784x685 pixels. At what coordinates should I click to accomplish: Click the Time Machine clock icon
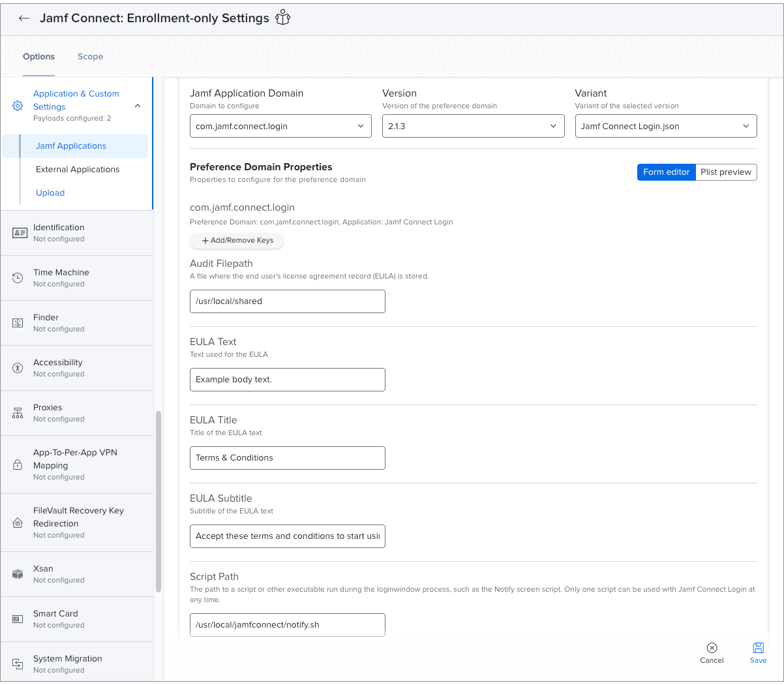click(x=18, y=278)
